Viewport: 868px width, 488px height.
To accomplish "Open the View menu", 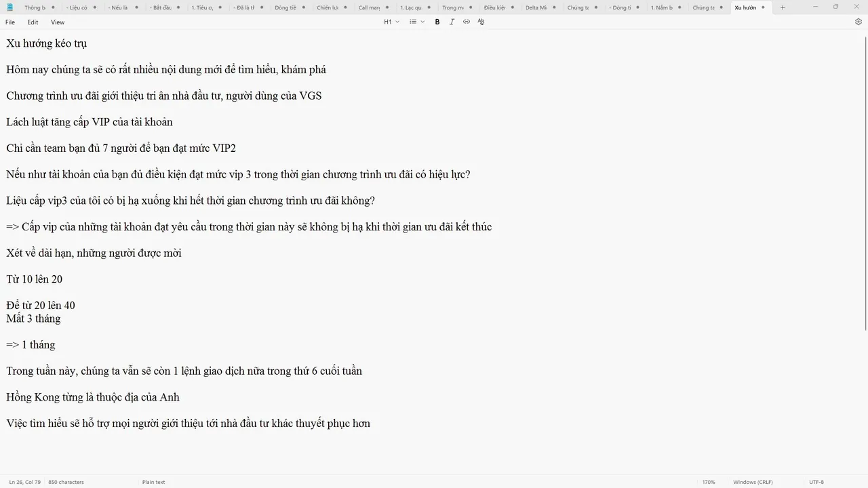I will coord(58,22).
